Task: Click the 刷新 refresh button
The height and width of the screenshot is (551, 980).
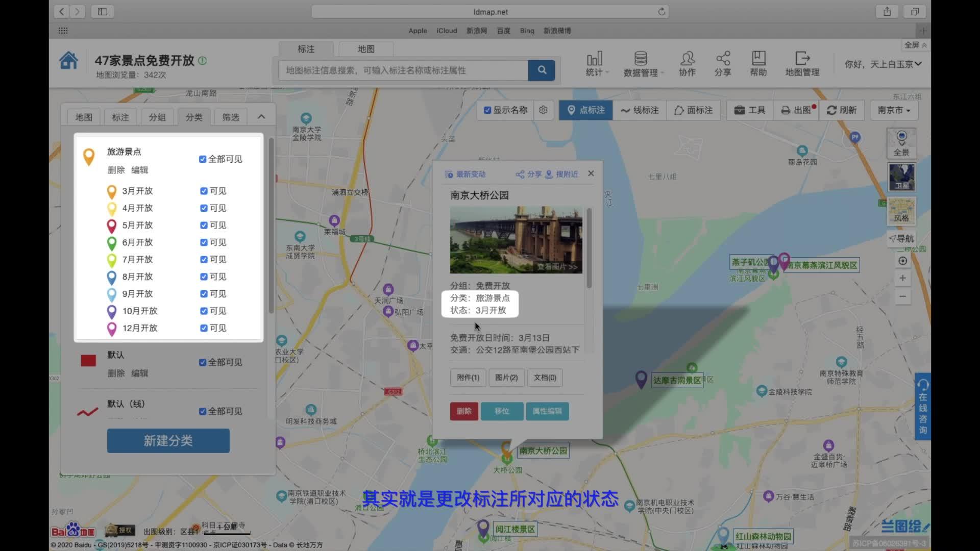Action: [842, 110]
